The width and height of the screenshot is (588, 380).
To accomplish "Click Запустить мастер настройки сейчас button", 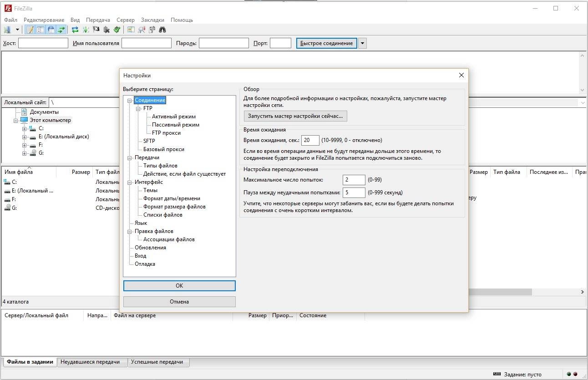I will (x=295, y=116).
